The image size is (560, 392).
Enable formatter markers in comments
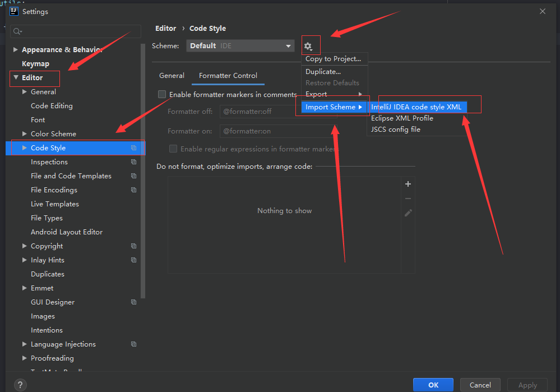tap(161, 94)
